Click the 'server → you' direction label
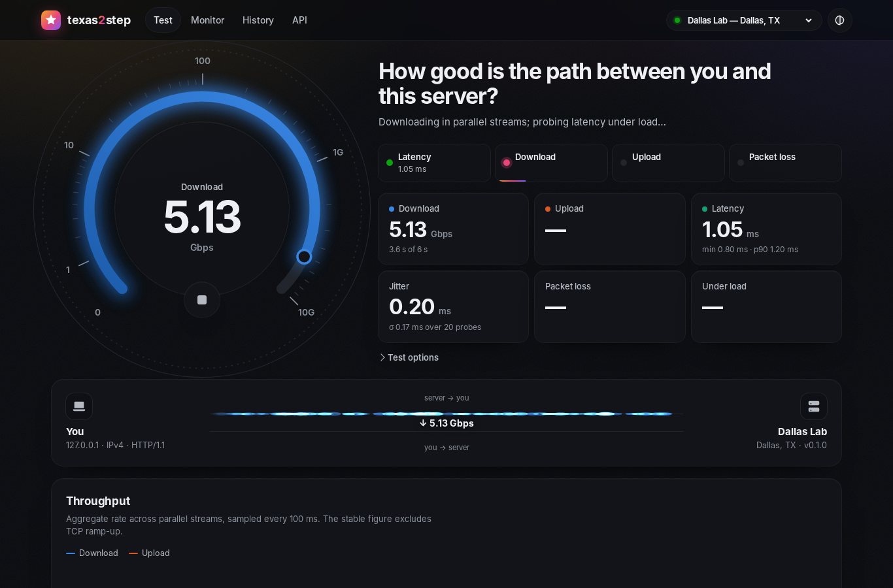893x588 pixels. point(446,398)
